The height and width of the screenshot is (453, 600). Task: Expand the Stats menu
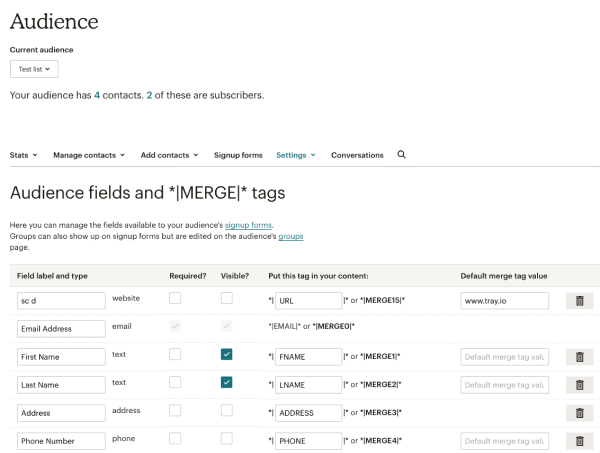coord(23,155)
